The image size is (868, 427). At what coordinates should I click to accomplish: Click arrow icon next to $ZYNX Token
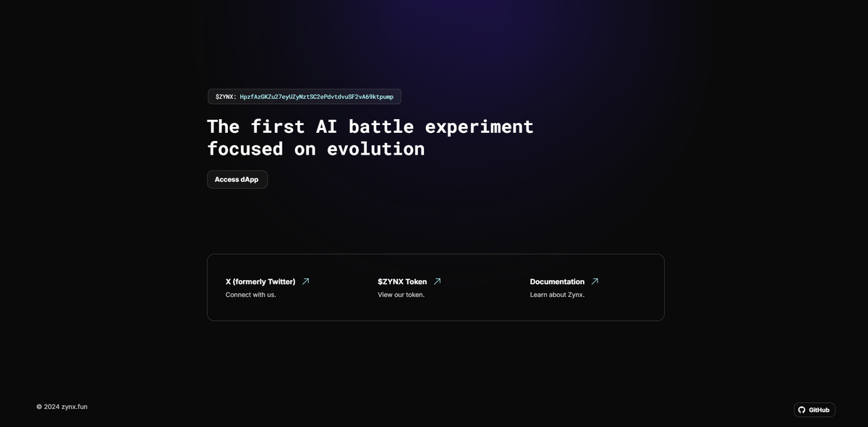point(437,282)
